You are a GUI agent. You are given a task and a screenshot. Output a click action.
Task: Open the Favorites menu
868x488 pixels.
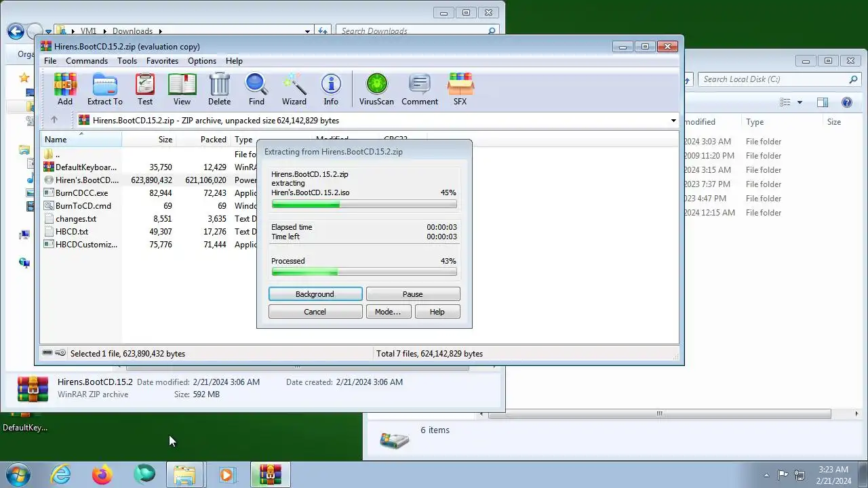tap(162, 61)
